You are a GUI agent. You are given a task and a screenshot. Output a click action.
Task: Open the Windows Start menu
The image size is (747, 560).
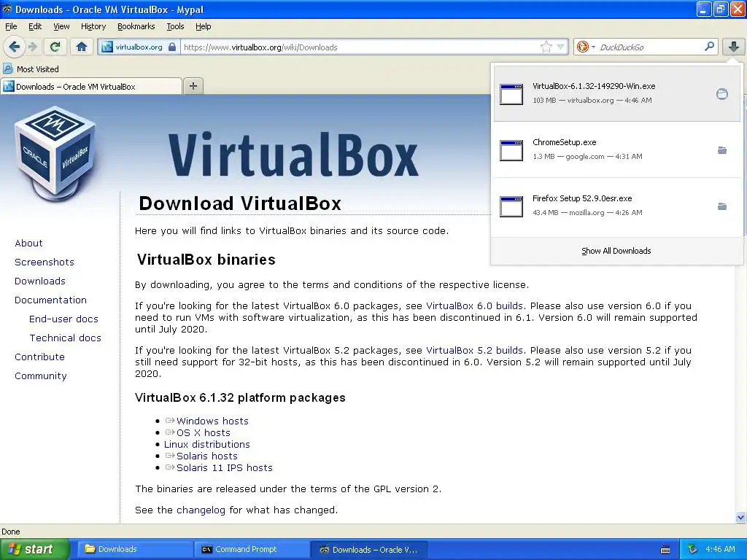[34, 549]
